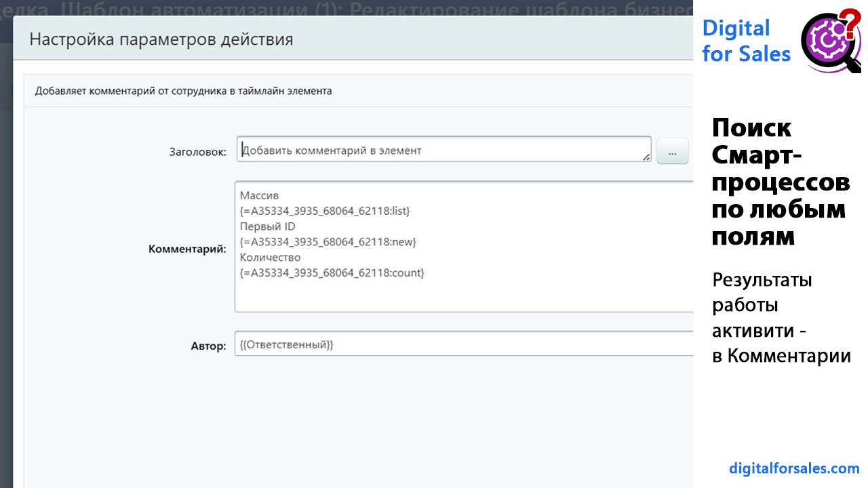868x488 pixels.
Task: Place cursor on the ':new}' expression line
Action: [328, 242]
